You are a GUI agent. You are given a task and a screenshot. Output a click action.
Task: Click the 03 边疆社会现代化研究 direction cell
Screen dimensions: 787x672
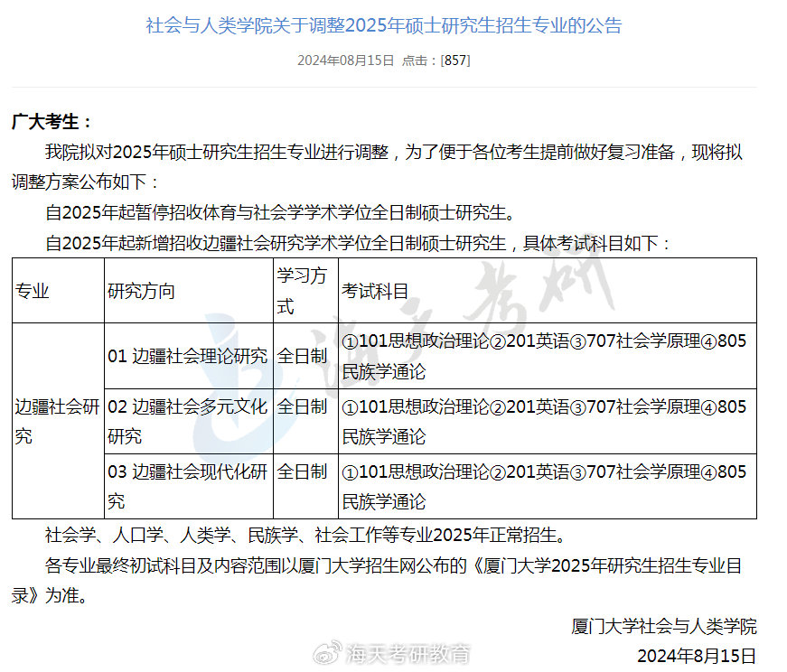coord(188,486)
